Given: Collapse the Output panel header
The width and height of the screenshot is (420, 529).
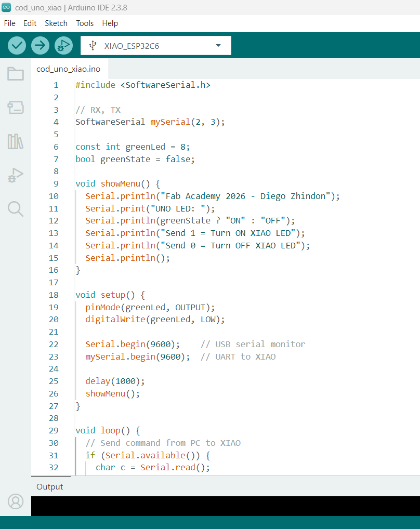Looking at the screenshot, I should (x=49, y=487).
